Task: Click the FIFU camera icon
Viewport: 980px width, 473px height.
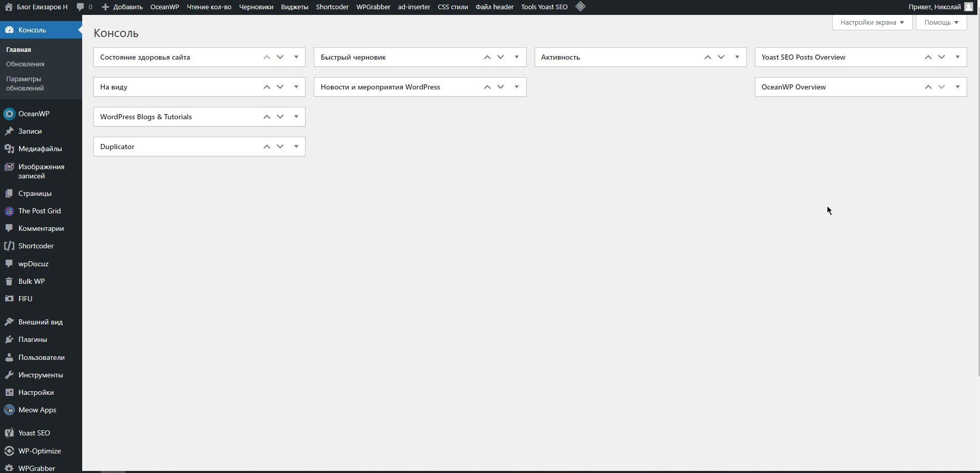Action: coord(9,299)
